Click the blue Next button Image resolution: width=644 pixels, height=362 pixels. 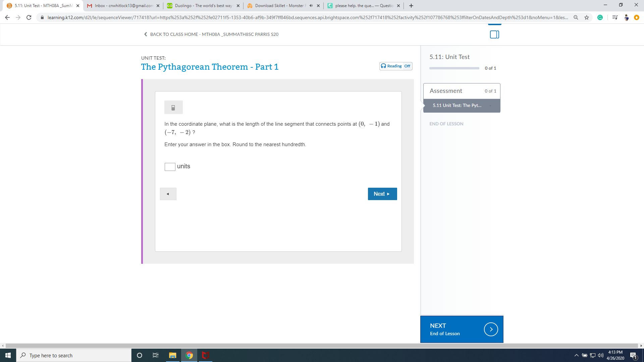click(382, 194)
